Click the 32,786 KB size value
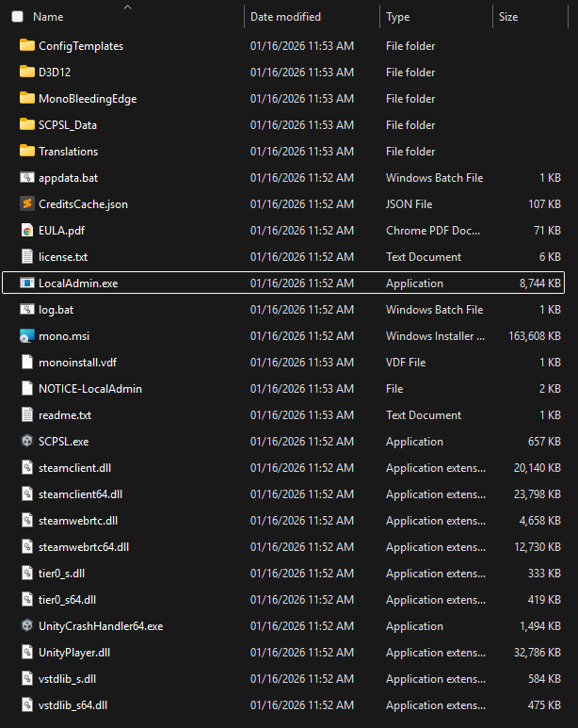578x728 pixels. (538, 653)
